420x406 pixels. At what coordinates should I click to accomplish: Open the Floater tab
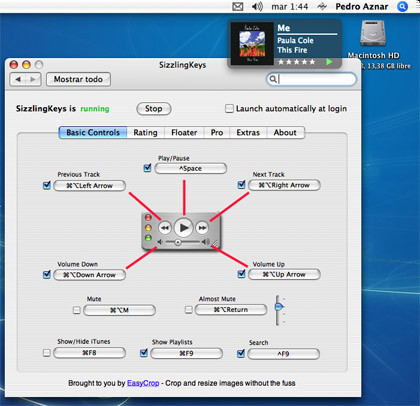point(184,133)
